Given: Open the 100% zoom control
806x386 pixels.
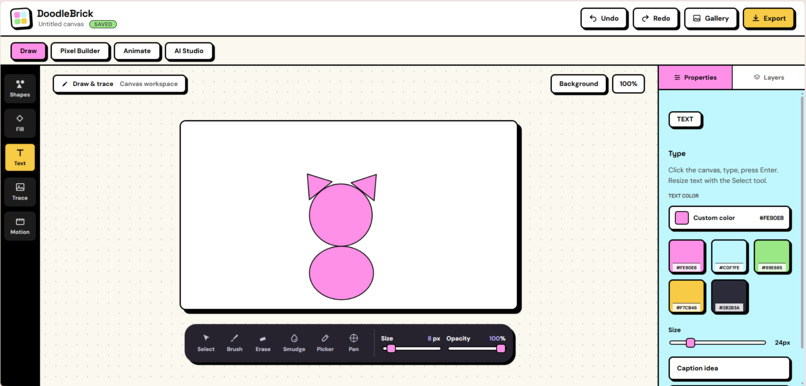Looking at the screenshot, I should click(x=628, y=84).
